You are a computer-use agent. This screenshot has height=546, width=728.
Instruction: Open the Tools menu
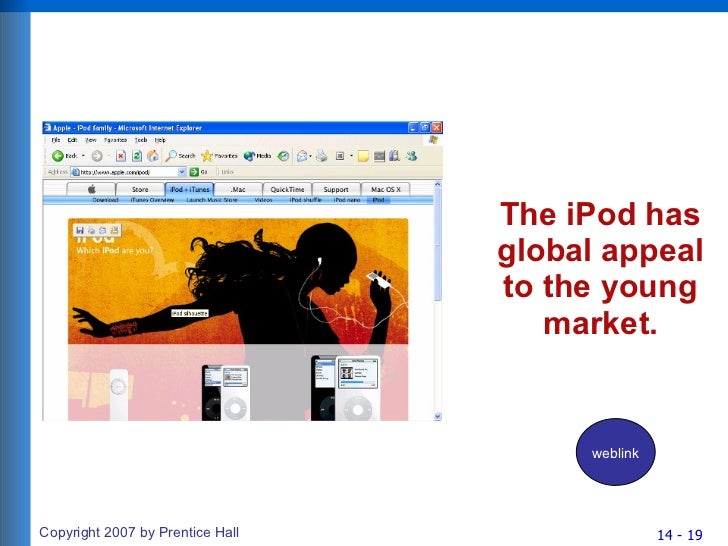tap(141, 140)
